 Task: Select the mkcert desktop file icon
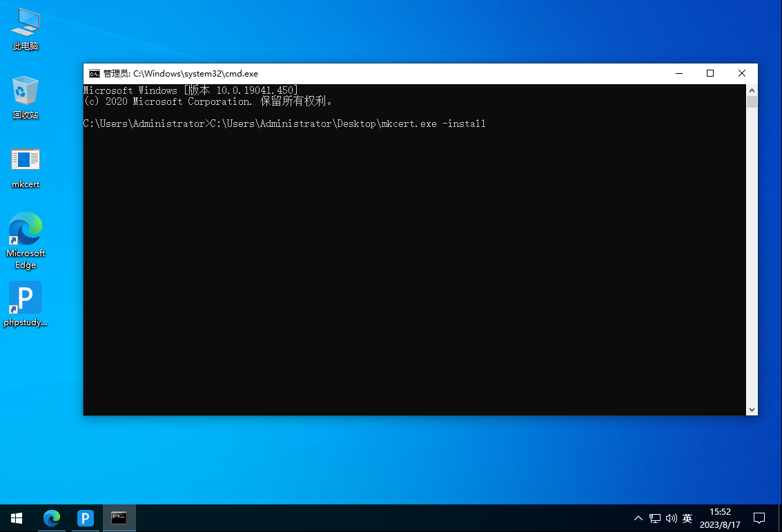pyautogui.click(x=26, y=168)
